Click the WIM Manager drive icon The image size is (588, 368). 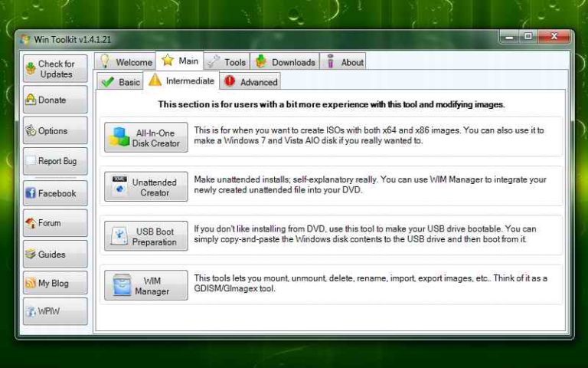pos(122,284)
